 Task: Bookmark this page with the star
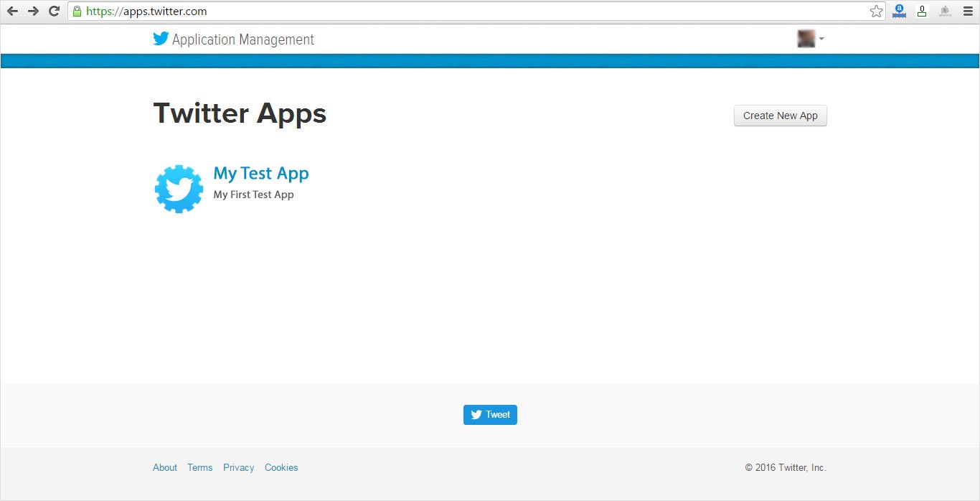[x=876, y=11]
